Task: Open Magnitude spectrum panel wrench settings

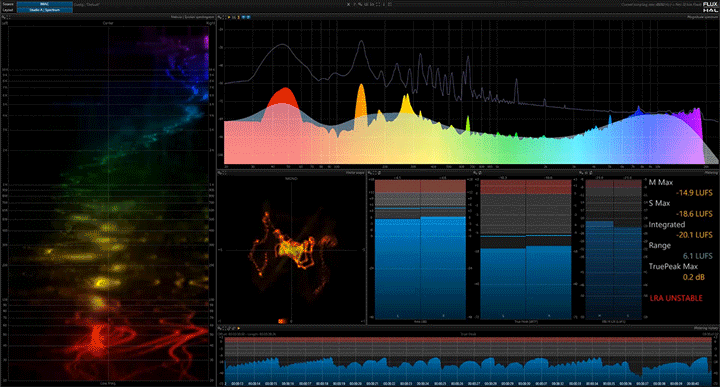Action: (x=219, y=17)
